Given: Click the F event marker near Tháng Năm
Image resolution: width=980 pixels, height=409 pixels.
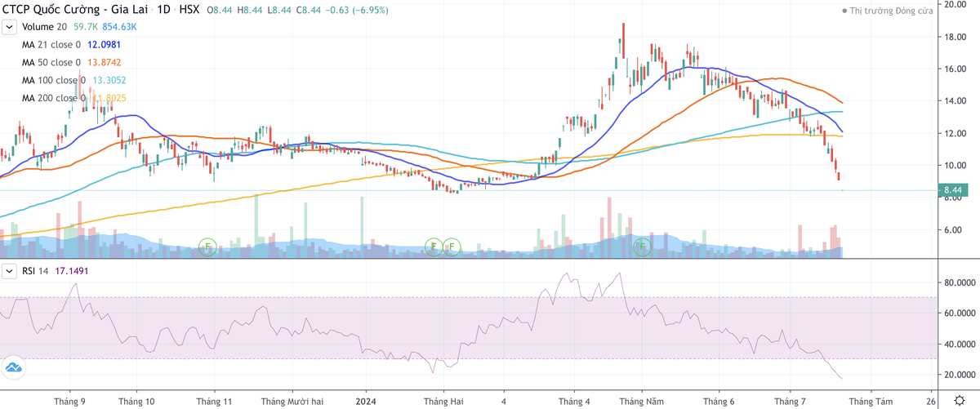Looking at the screenshot, I should coord(643,245).
